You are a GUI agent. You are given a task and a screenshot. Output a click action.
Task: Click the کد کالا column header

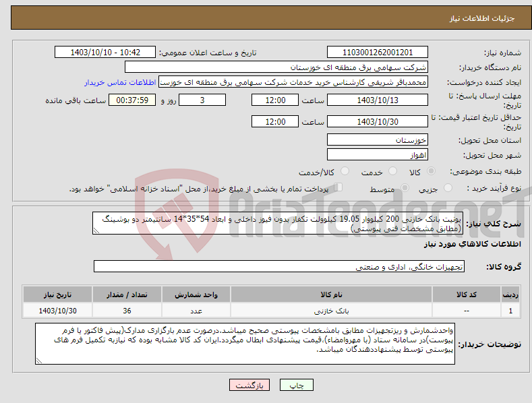[x=467, y=294]
